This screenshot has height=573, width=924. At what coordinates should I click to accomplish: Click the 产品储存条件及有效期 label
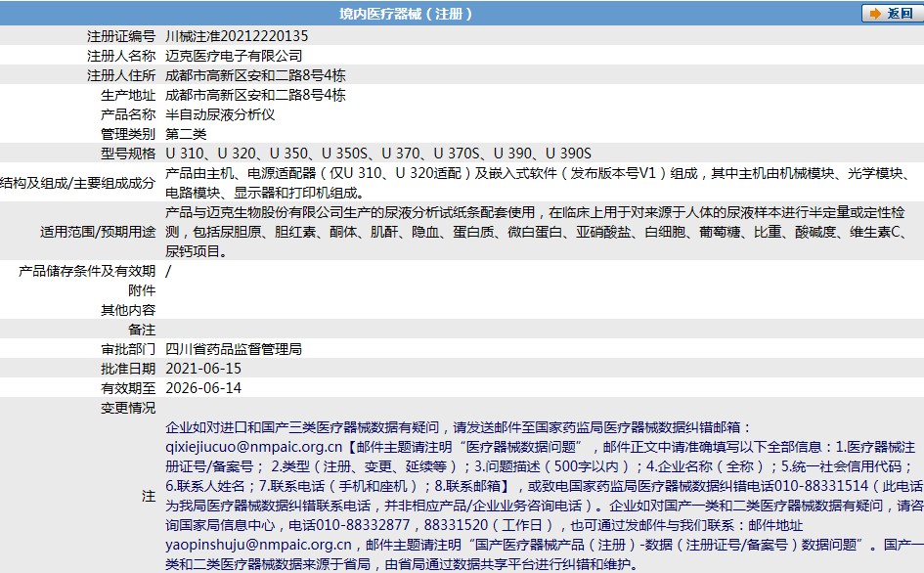pyautogui.click(x=87, y=271)
